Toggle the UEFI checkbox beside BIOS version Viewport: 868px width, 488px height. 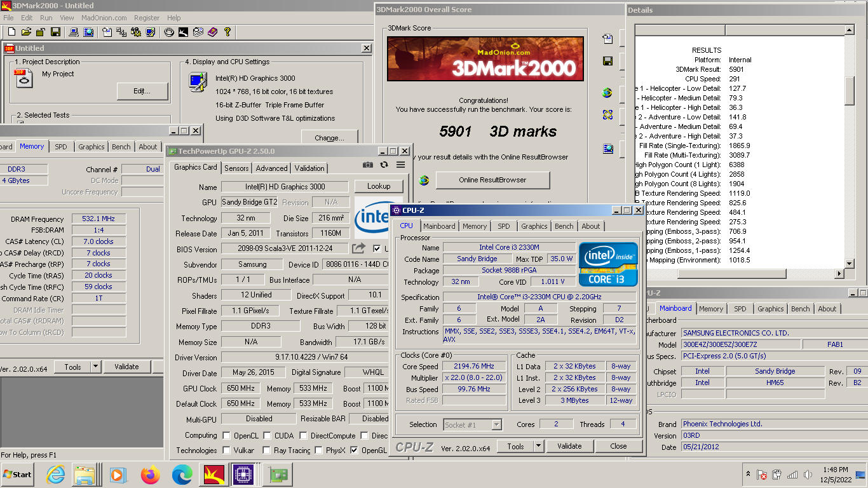(377, 248)
